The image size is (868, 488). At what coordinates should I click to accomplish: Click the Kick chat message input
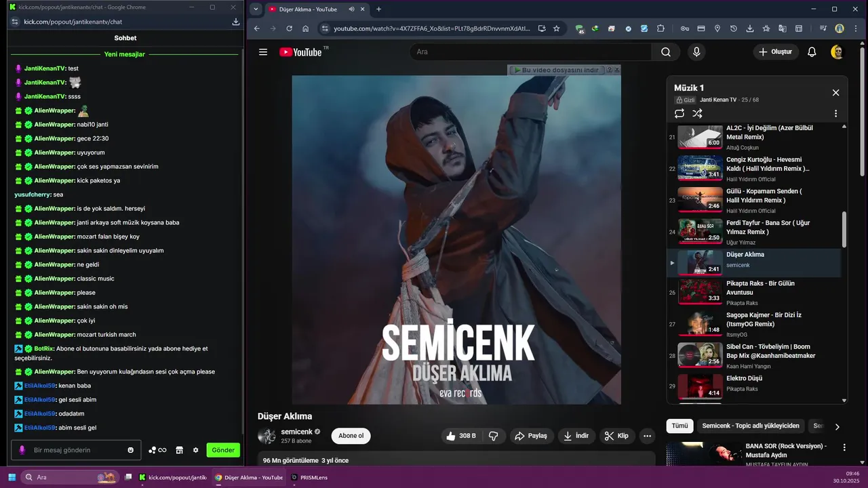[x=76, y=450]
